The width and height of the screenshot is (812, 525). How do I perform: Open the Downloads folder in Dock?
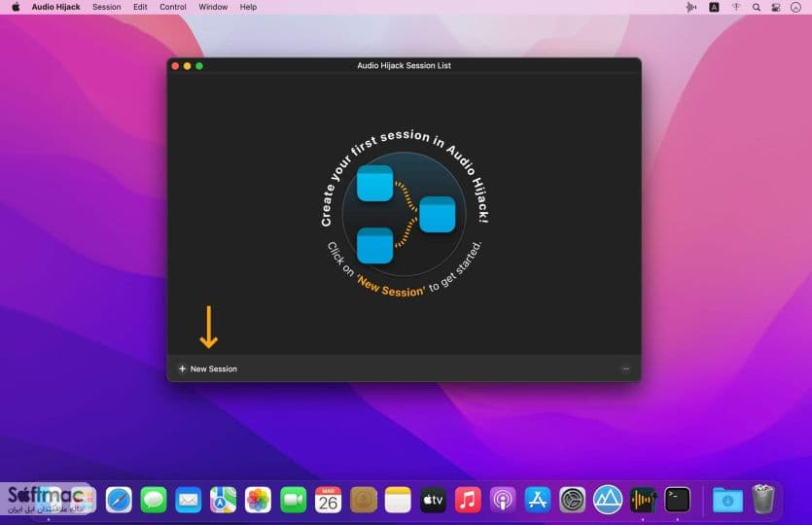coord(727,500)
